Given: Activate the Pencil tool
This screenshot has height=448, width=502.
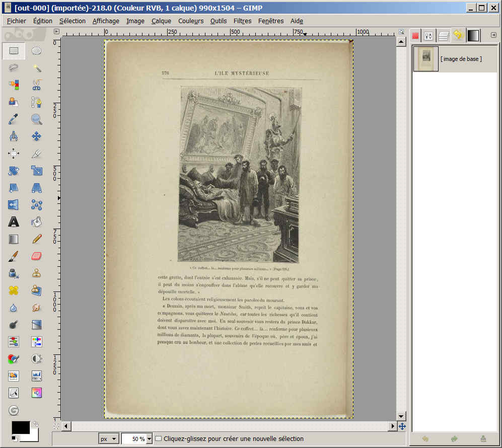Looking at the screenshot, I should 36,239.
